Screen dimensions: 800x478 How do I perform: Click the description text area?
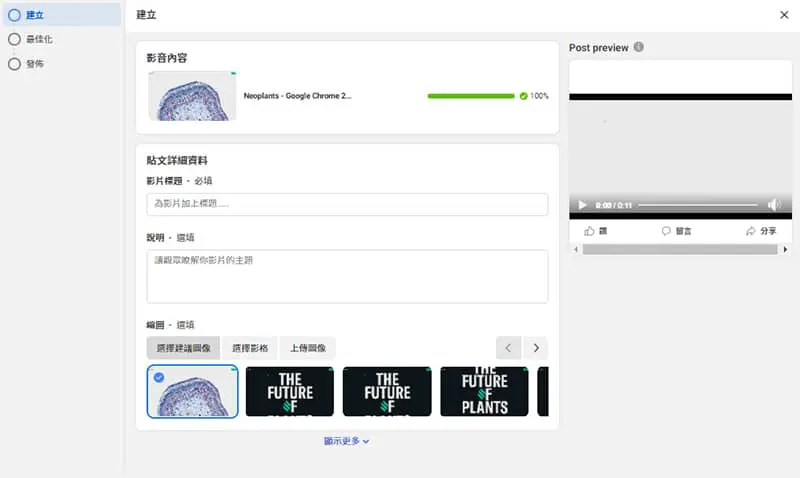click(347, 276)
